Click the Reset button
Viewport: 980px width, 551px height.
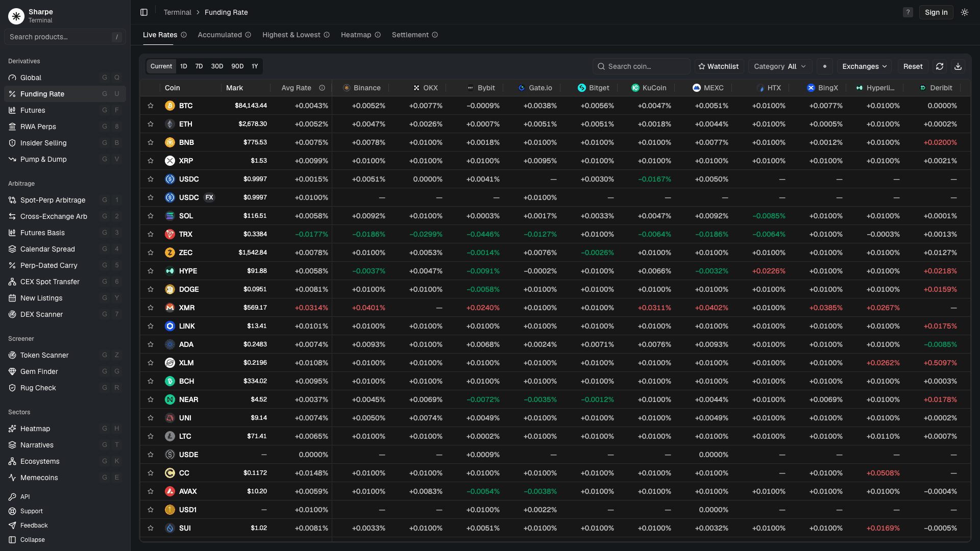[x=913, y=66]
